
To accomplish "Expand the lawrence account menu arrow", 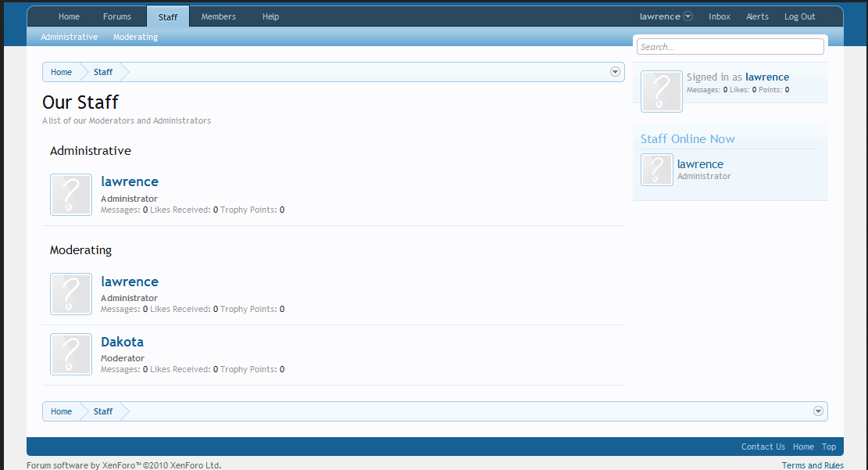I will click(x=688, y=16).
